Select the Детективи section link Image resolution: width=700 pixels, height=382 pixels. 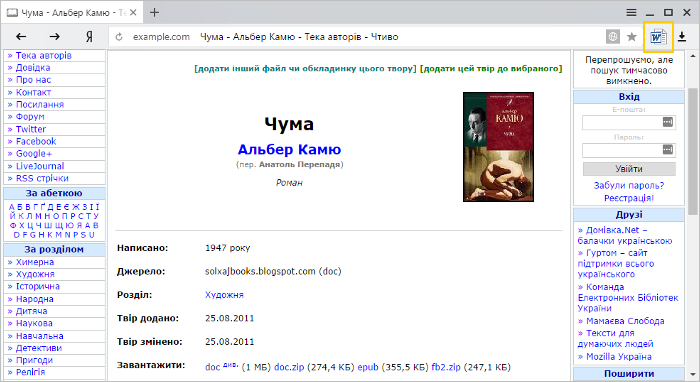point(39,348)
